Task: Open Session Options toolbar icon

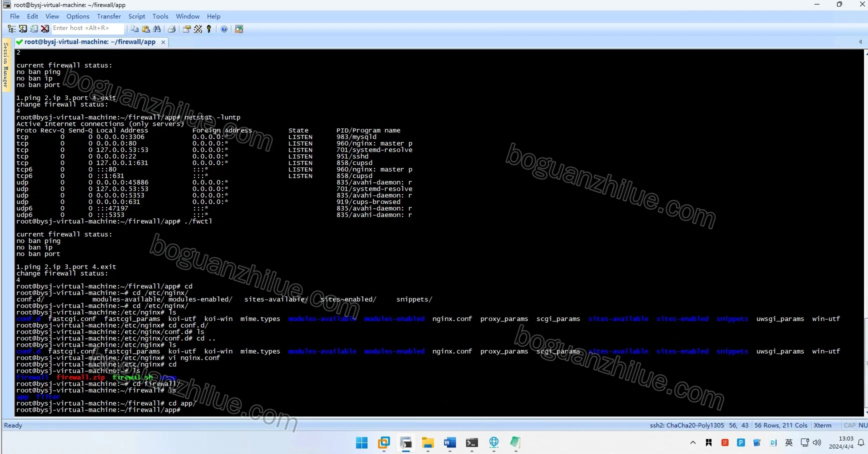Action: [x=186, y=29]
